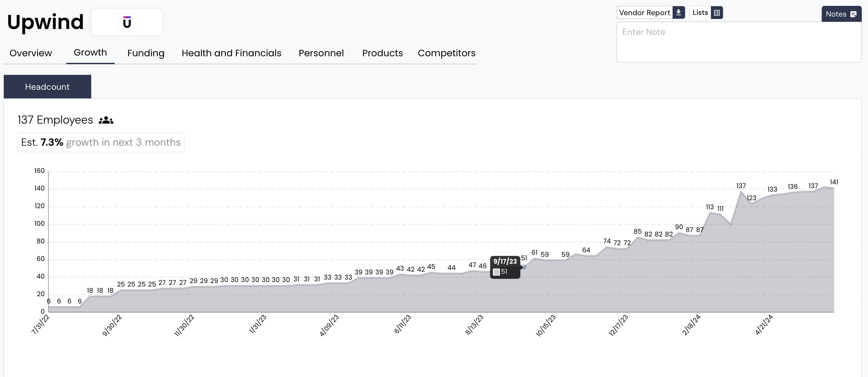This screenshot has width=868, height=377.
Task: Click the 133 data label
Action: click(x=772, y=189)
